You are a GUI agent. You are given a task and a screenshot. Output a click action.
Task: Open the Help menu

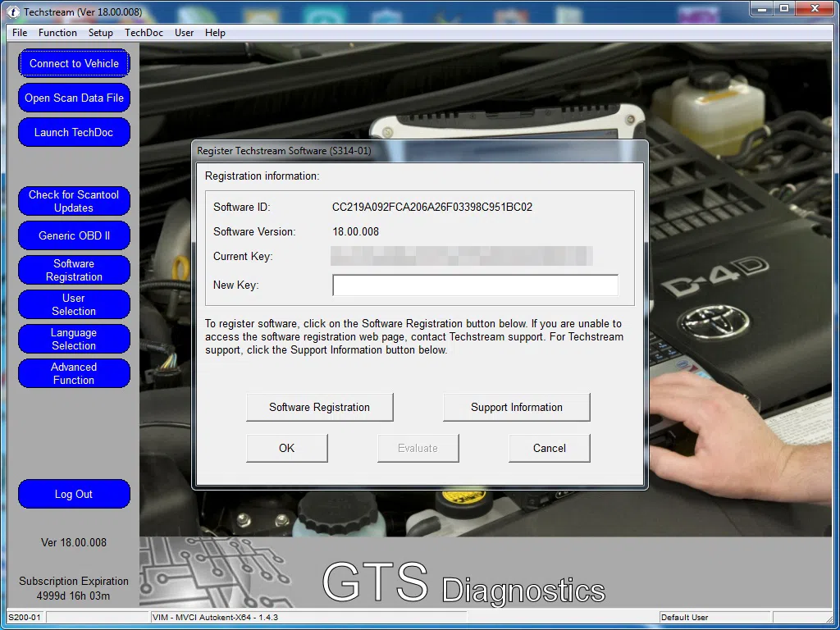215,33
